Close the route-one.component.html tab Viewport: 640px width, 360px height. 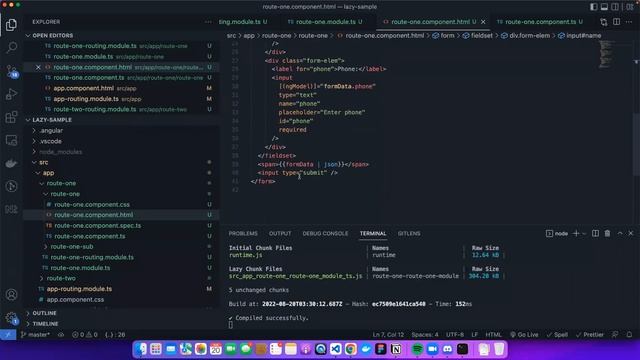483,22
